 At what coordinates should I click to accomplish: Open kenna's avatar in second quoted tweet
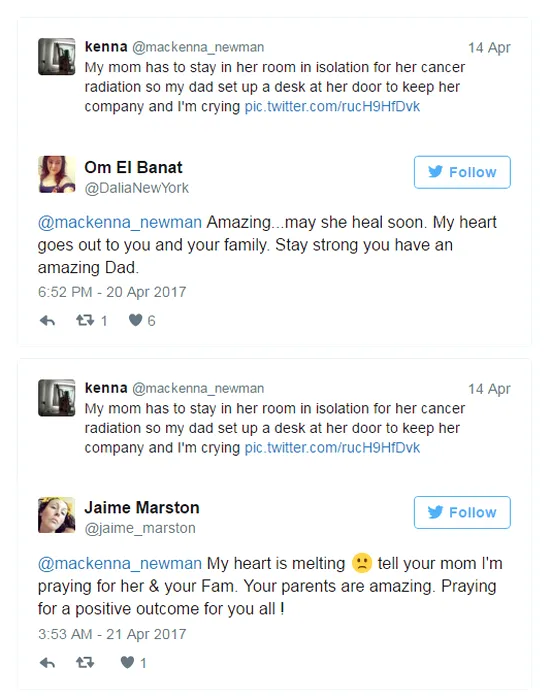point(57,398)
